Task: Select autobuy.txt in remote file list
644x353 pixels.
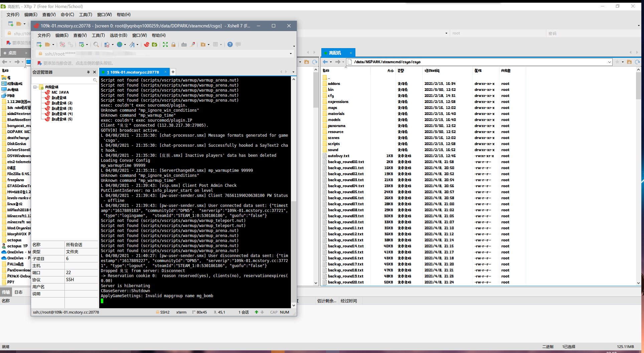Action: 338,156
